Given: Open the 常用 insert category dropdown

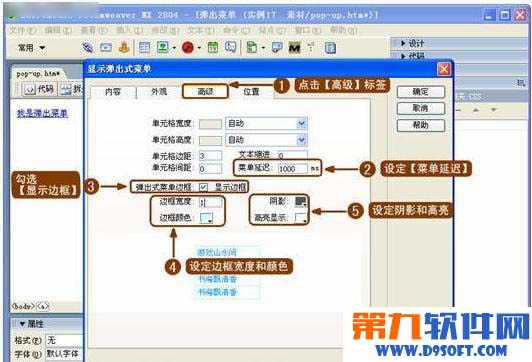Looking at the screenshot, I should [x=31, y=48].
